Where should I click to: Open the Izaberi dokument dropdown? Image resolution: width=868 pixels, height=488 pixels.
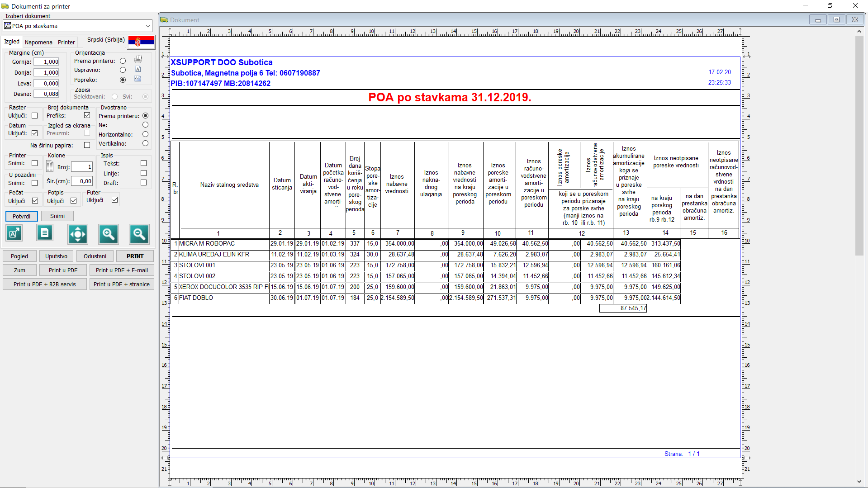click(x=147, y=26)
